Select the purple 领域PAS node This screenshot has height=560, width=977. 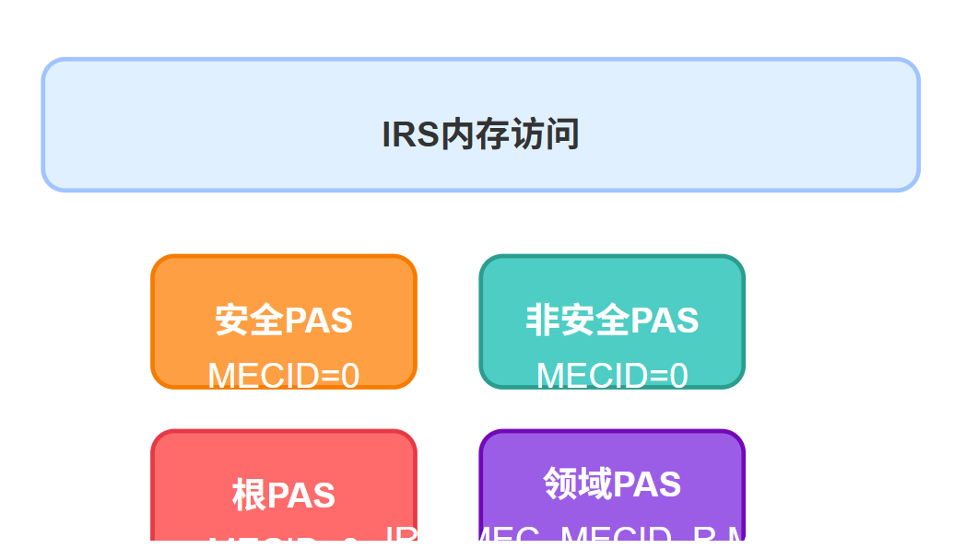(611, 484)
